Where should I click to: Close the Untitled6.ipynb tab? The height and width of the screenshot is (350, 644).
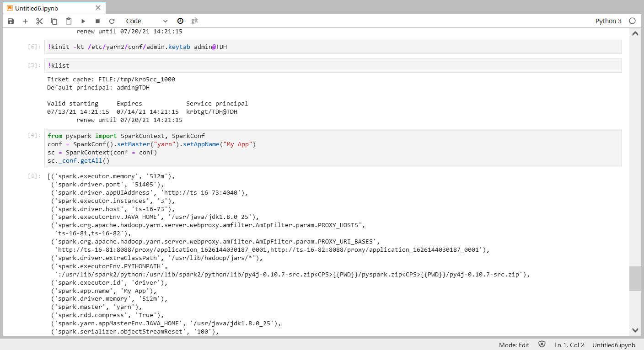pos(98,8)
